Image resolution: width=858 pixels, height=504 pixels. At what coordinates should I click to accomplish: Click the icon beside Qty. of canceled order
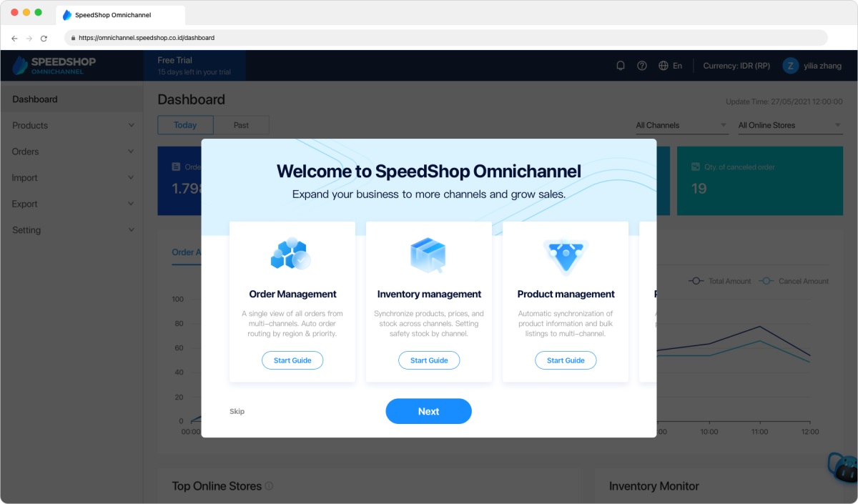pos(696,167)
